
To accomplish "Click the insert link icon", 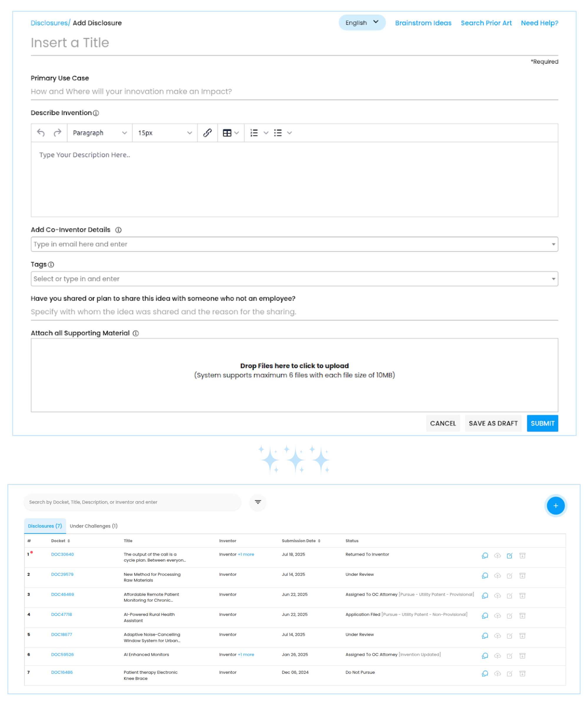I will coord(207,133).
